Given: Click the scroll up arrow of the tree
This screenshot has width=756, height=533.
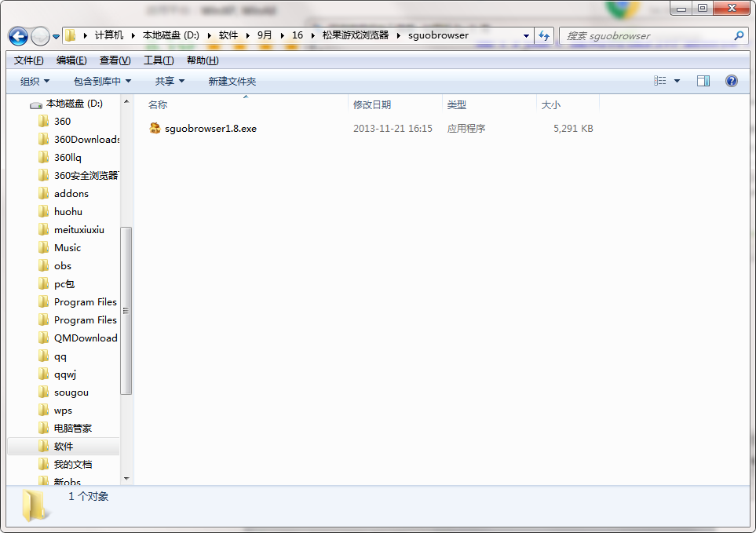Looking at the screenshot, I should coord(126,102).
